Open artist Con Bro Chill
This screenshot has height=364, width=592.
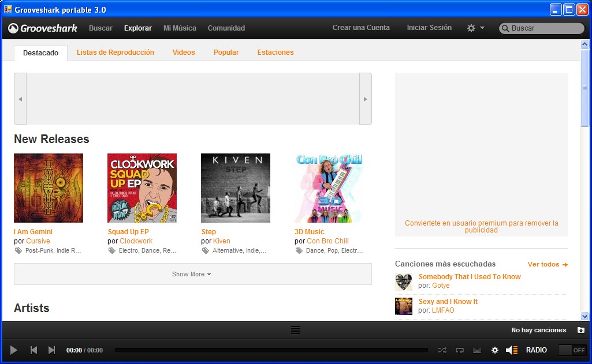point(327,241)
